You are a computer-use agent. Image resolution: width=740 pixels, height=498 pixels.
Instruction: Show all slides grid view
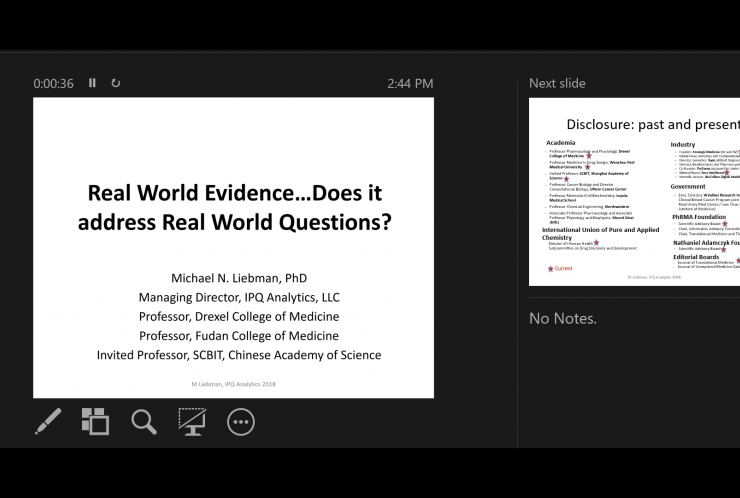tap(95, 421)
